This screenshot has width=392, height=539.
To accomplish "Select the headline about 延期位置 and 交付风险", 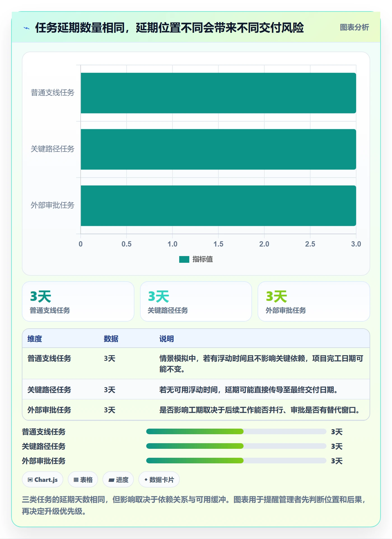I will pyautogui.click(x=169, y=28).
